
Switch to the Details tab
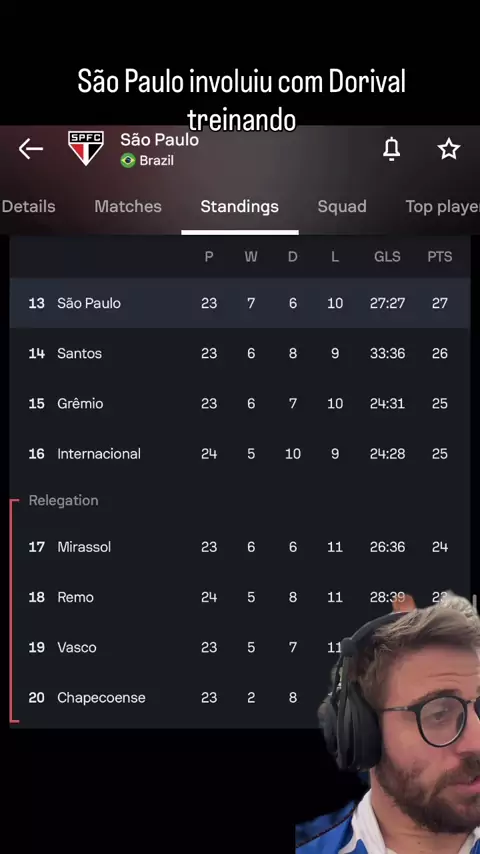pyautogui.click(x=28, y=206)
